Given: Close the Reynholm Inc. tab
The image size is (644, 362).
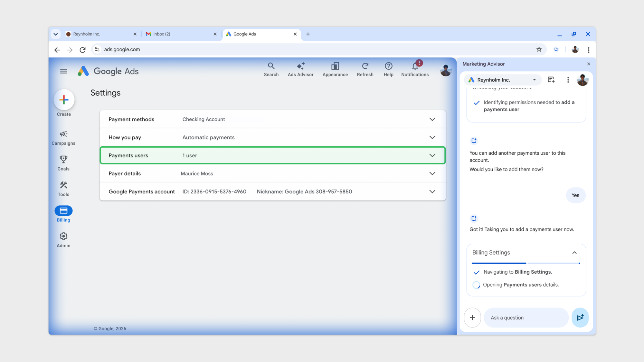Looking at the screenshot, I should 135,34.
